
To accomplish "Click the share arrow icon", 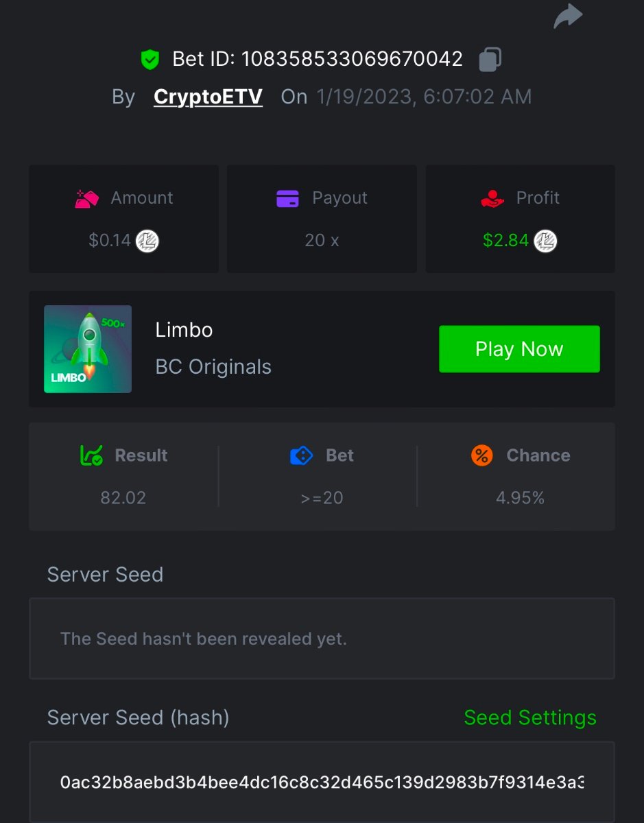I will pos(568,16).
